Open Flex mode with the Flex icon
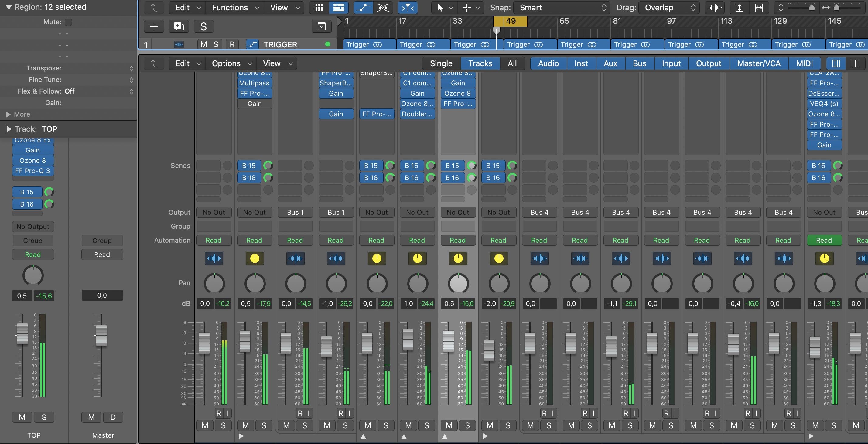Image resolution: width=868 pixels, height=444 pixels. coord(383,7)
